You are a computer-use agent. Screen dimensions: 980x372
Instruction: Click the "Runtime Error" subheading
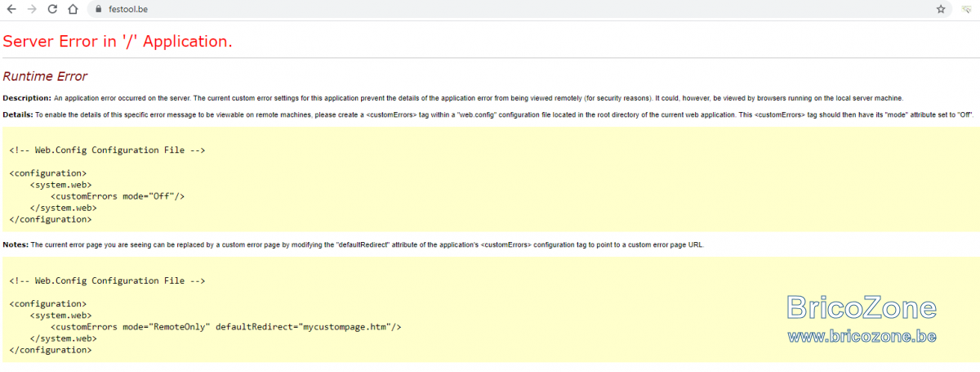(x=45, y=76)
